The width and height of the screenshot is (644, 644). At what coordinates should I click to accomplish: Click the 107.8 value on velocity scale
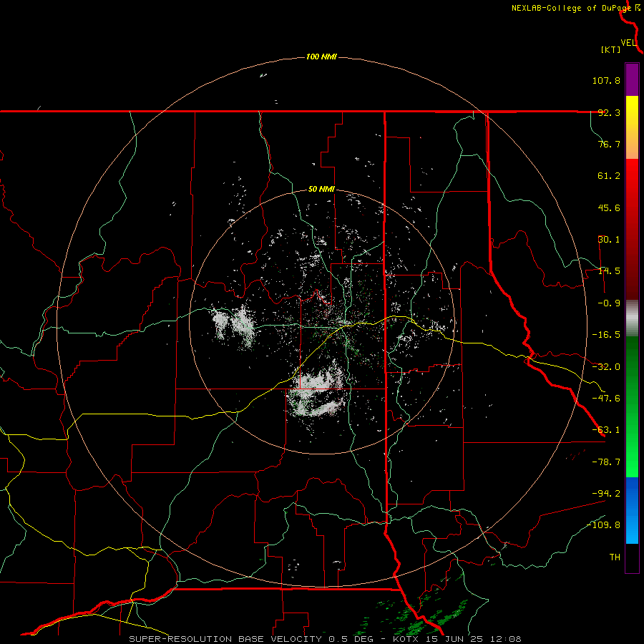606,80
